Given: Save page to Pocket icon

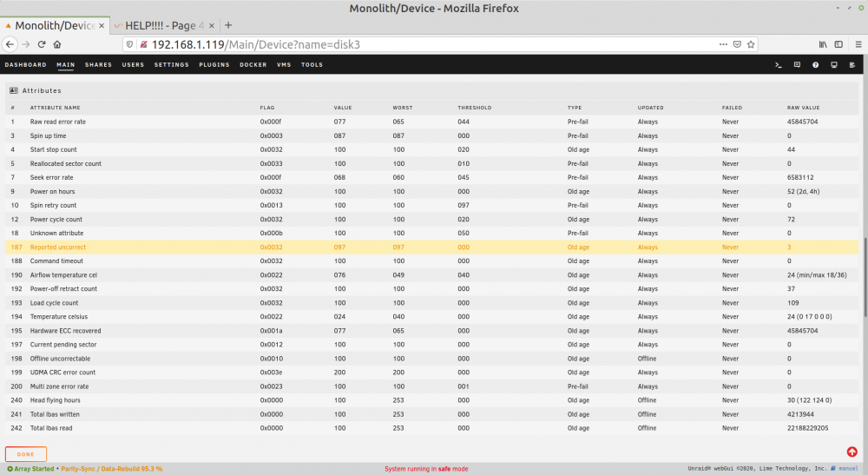Looking at the screenshot, I should click(737, 44).
